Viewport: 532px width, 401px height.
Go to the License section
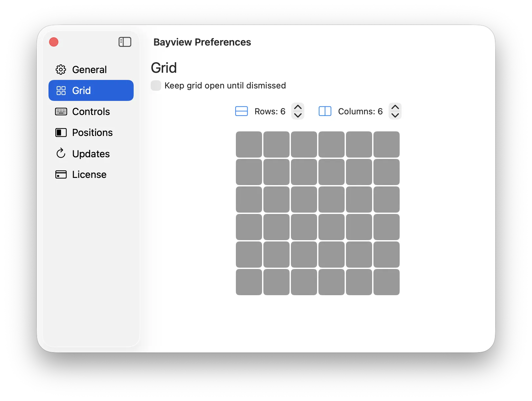pyautogui.click(x=91, y=174)
